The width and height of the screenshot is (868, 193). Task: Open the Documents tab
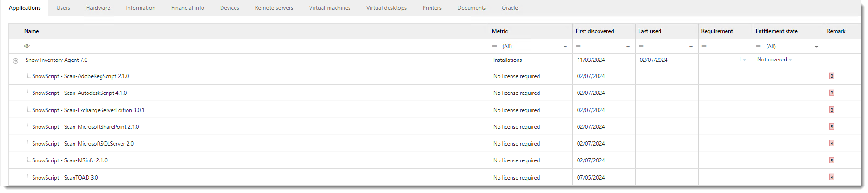click(471, 8)
